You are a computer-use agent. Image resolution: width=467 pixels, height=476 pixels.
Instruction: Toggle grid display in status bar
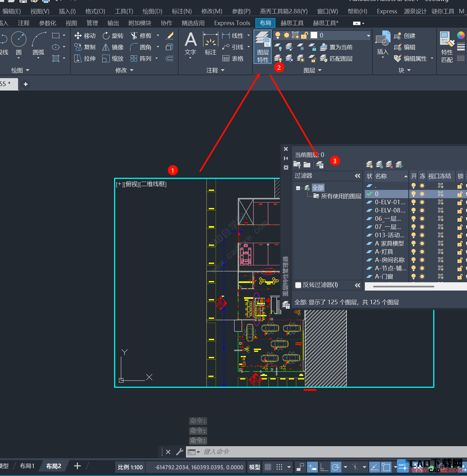point(268,467)
